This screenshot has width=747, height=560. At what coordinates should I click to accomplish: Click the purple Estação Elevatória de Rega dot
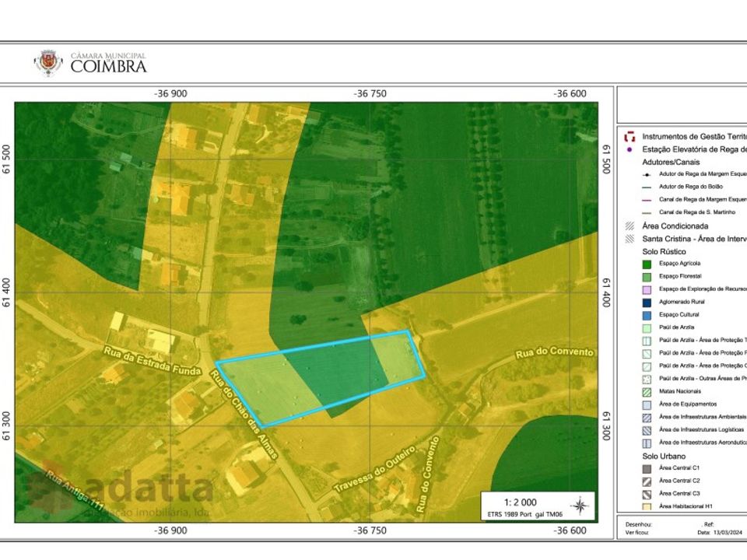pos(630,149)
